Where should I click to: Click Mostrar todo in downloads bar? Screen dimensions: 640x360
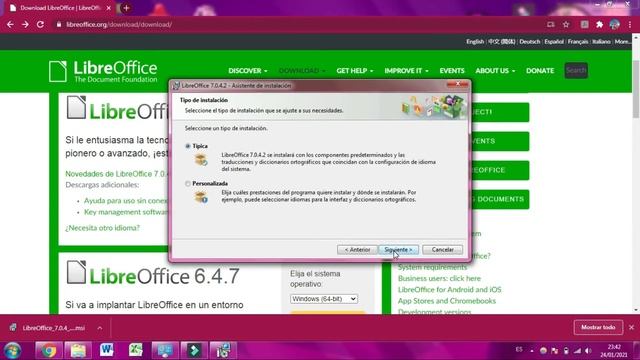(x=598, y=327)
